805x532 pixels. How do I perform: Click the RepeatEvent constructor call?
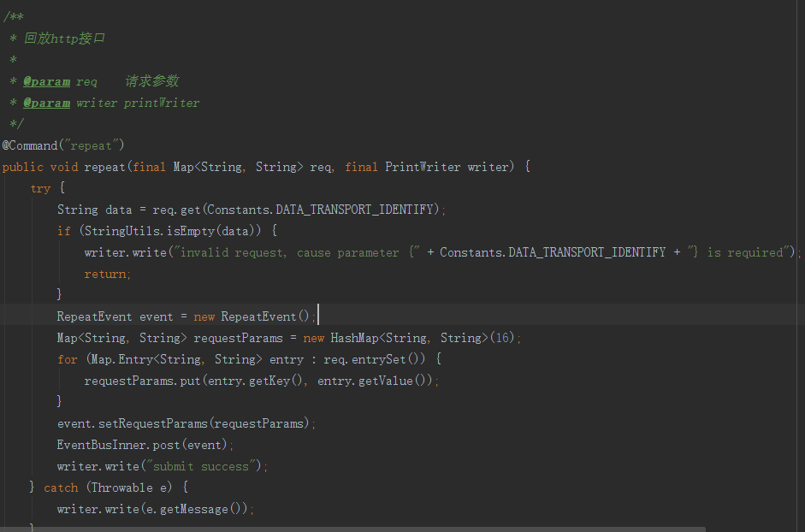pyautogui.click(x=265, y=316)
